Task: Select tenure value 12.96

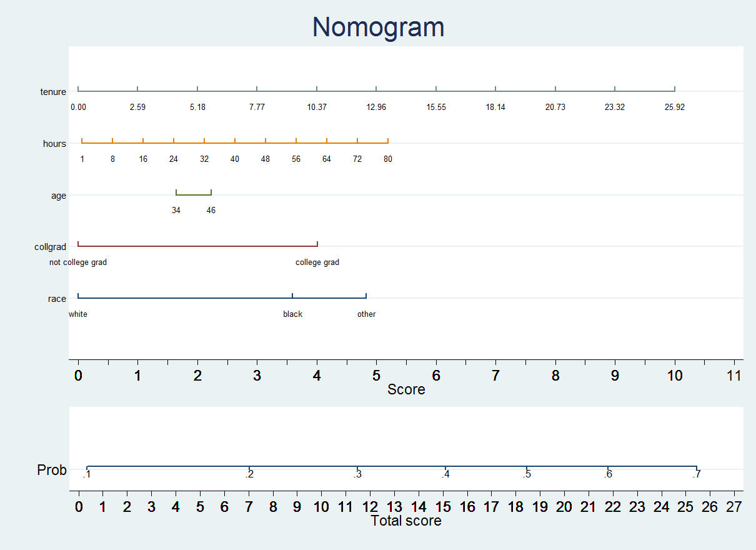Action: click(376, 107)
